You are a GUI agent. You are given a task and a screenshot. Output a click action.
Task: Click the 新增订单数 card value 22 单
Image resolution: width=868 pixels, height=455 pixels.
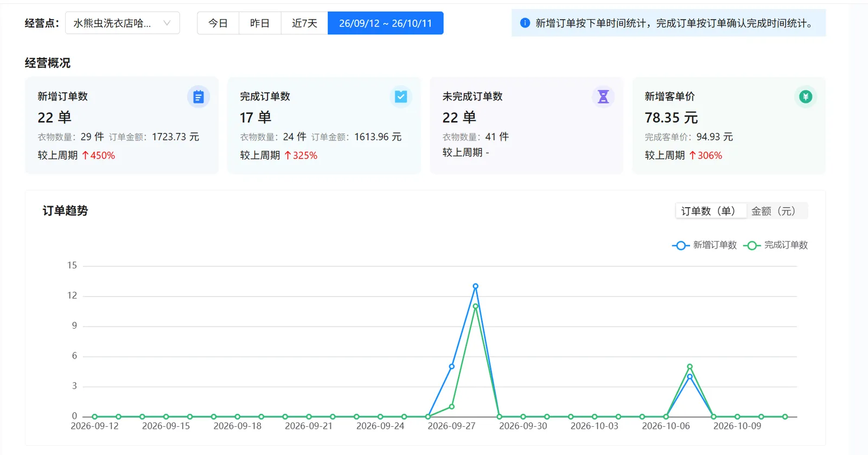[x=54, y=118]
